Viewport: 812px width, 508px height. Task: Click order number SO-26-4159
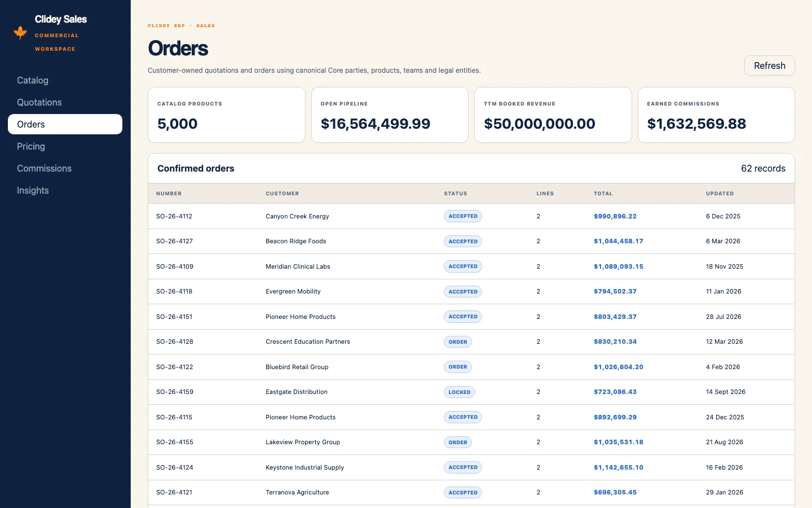pos(175,392)
